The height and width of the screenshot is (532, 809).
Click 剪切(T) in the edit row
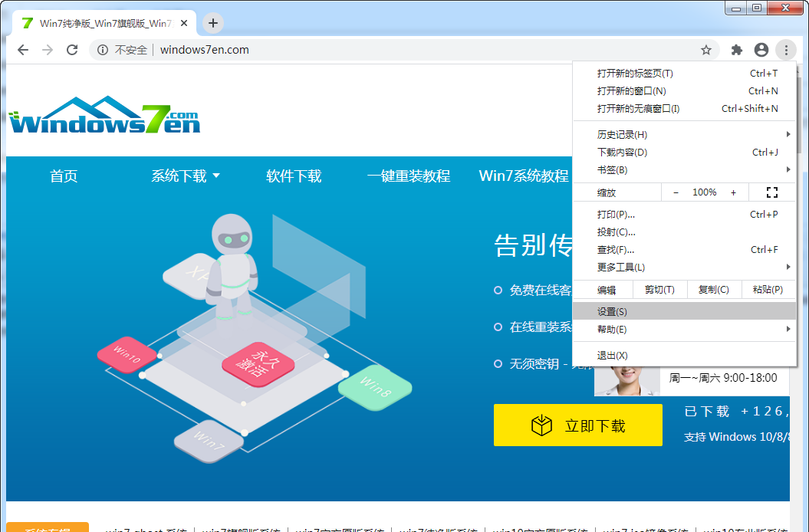click(660, 290)
